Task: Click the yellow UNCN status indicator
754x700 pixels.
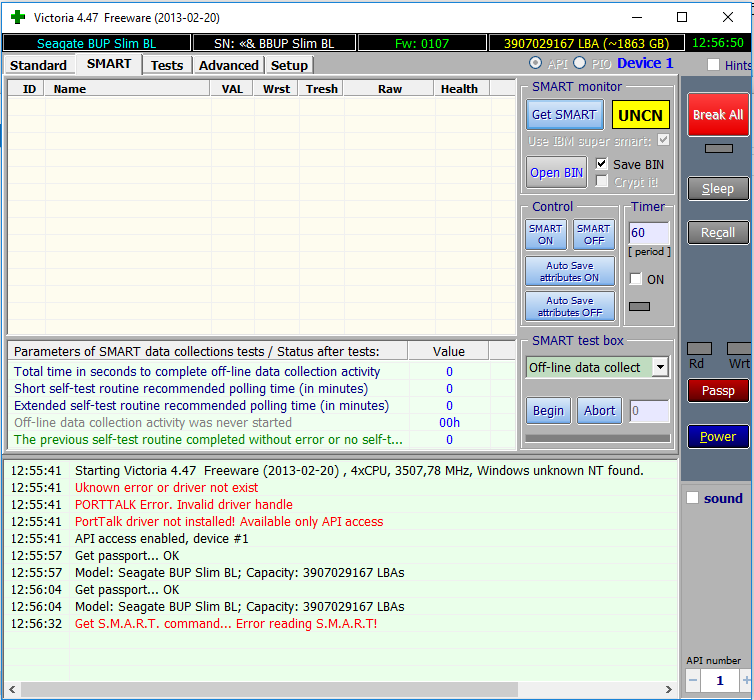Action: click(x=640, y=115)
